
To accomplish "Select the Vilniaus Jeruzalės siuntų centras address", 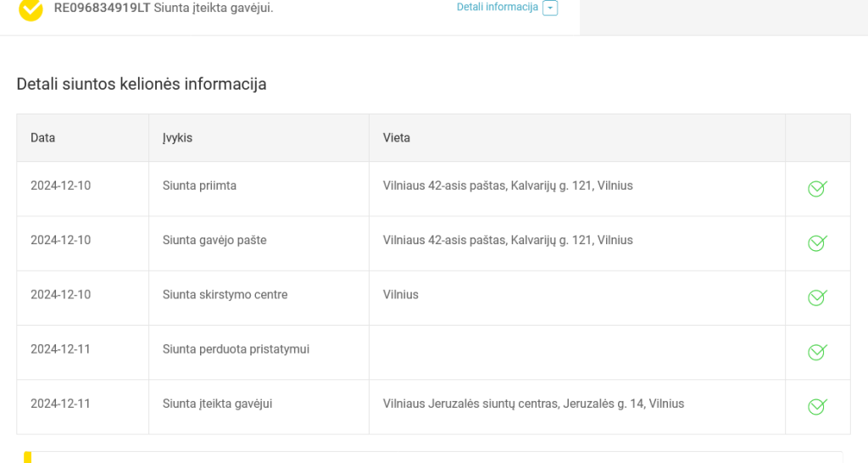I will click(534, 404).
